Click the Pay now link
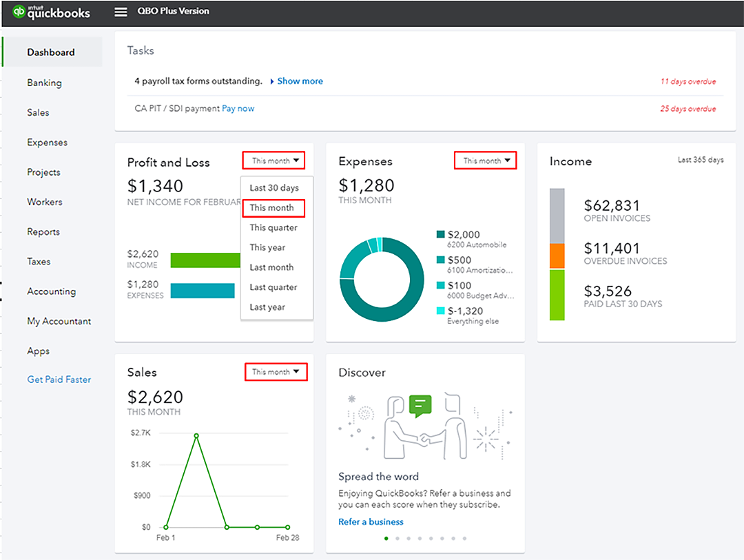744x560 pixels. (238, 109)
